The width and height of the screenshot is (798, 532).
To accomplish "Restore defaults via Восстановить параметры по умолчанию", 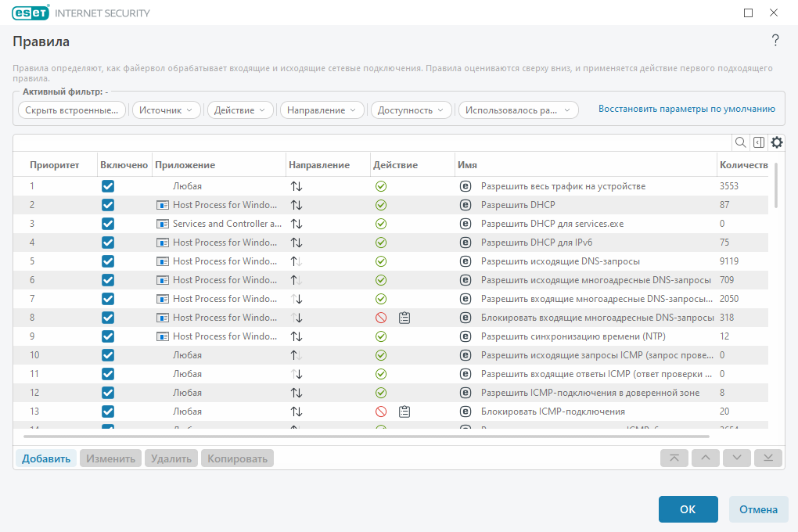I will [687, 109].
